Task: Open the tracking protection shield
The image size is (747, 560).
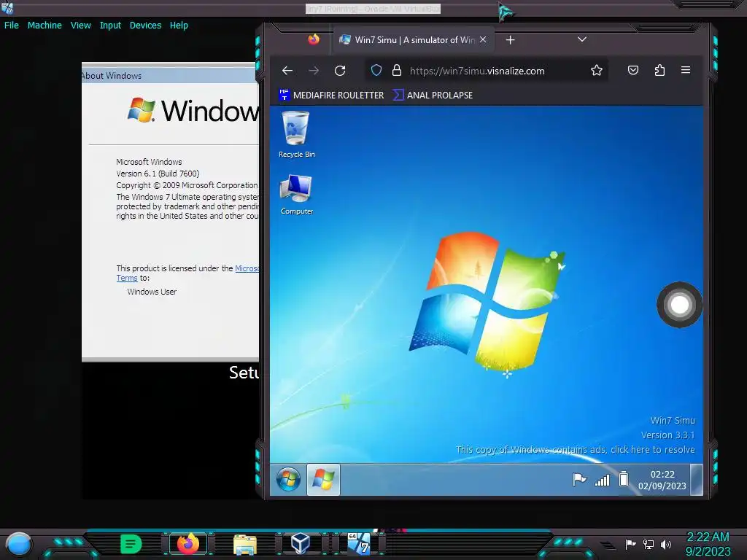Action: (x=376, y=71)
